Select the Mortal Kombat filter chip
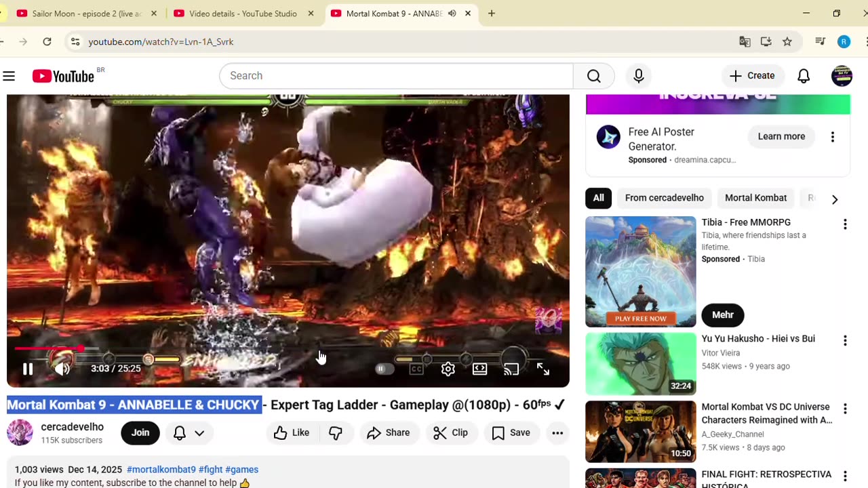The height and width of the screenshot is (488, 868). 756,198
